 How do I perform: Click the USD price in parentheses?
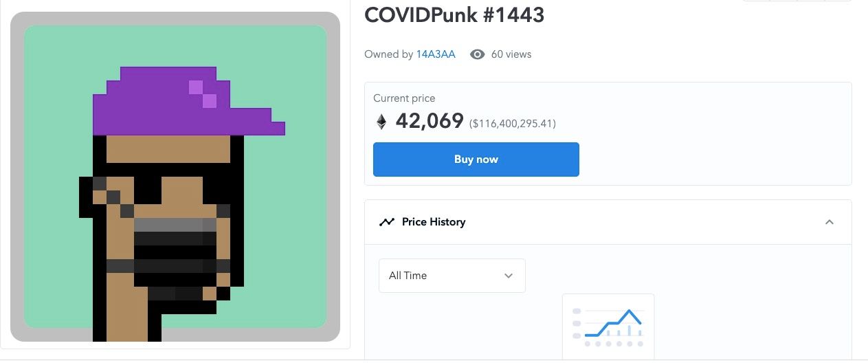tap(513, 124)
